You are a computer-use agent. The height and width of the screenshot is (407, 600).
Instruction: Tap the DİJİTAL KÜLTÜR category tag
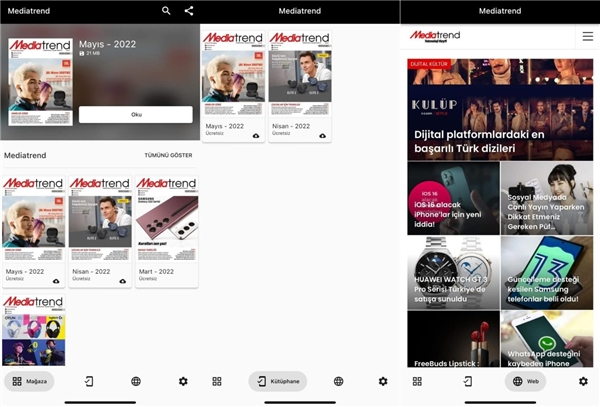(x=429, y=64)
